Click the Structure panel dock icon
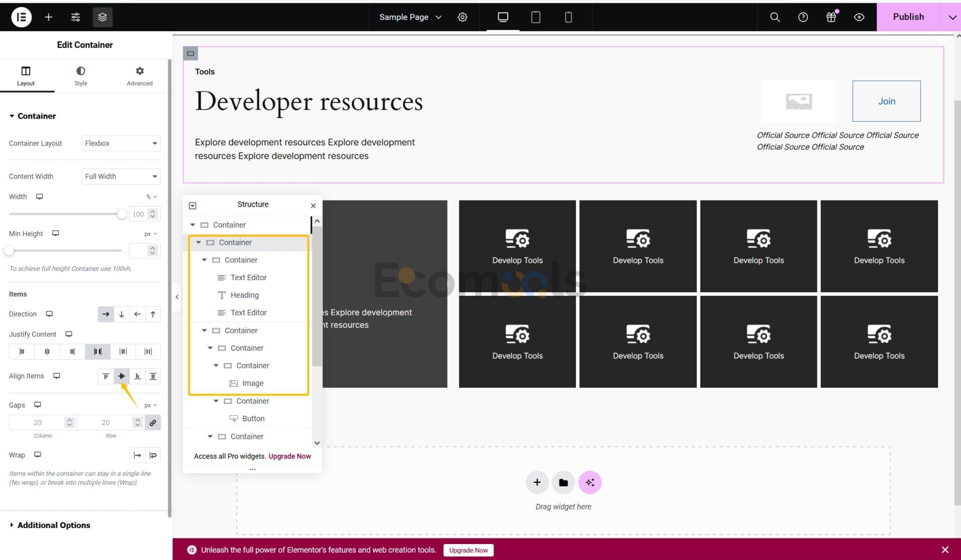Screen dimensions: 961x560 (x=193, y=206)
